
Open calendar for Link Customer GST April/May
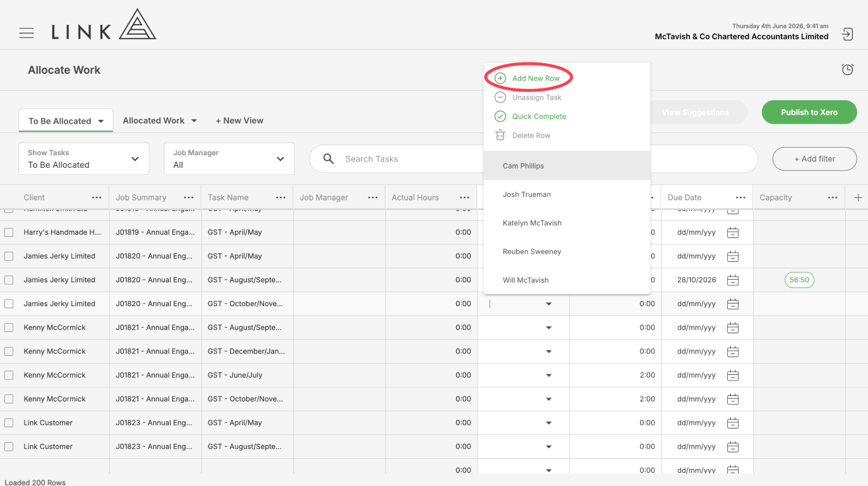point(733,423)
